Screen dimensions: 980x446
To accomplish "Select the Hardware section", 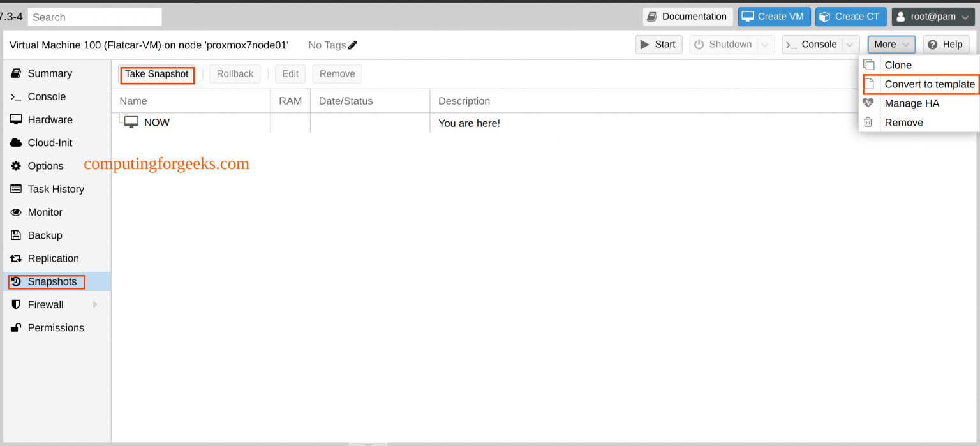I will tap(48, 119).
